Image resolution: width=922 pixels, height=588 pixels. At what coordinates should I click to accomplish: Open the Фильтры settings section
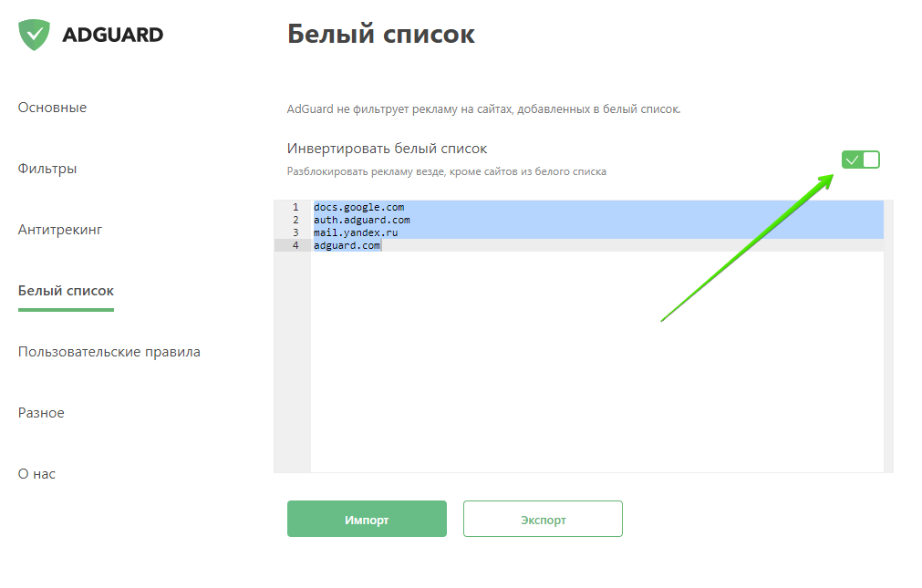[x=47, y=169]
